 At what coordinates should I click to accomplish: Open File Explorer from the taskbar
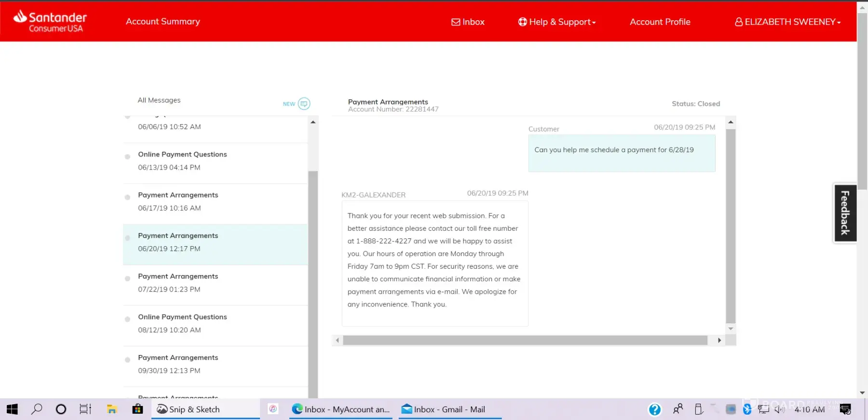[x=112, y=409]
